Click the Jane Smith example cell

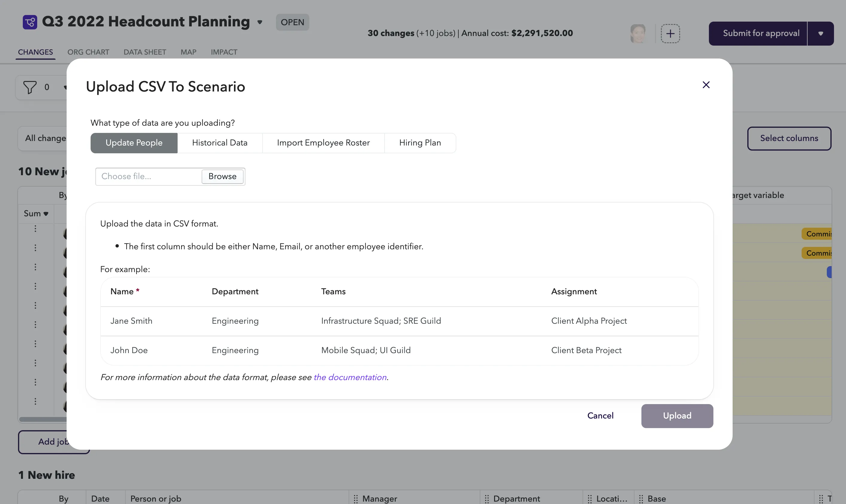[131, 321]
